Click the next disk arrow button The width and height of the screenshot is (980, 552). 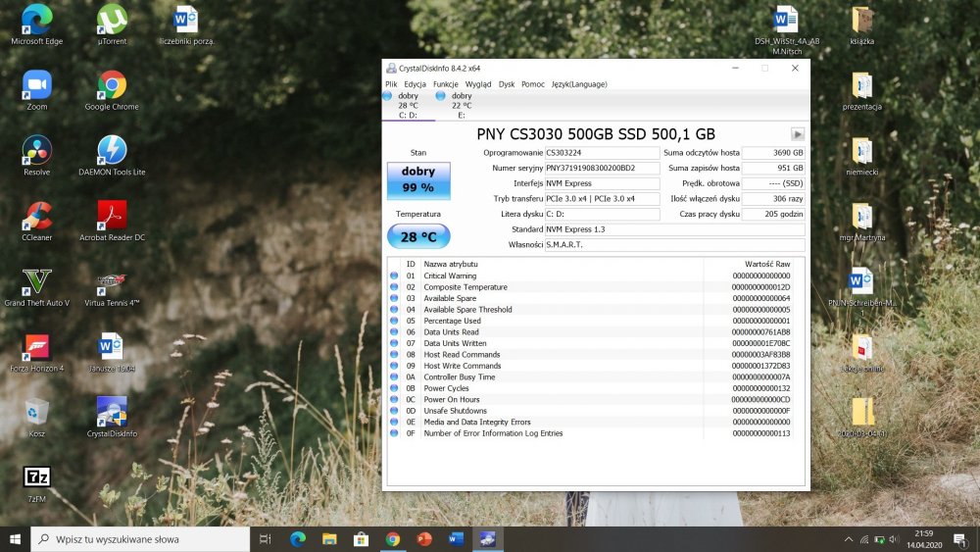[x=798, y=134]
